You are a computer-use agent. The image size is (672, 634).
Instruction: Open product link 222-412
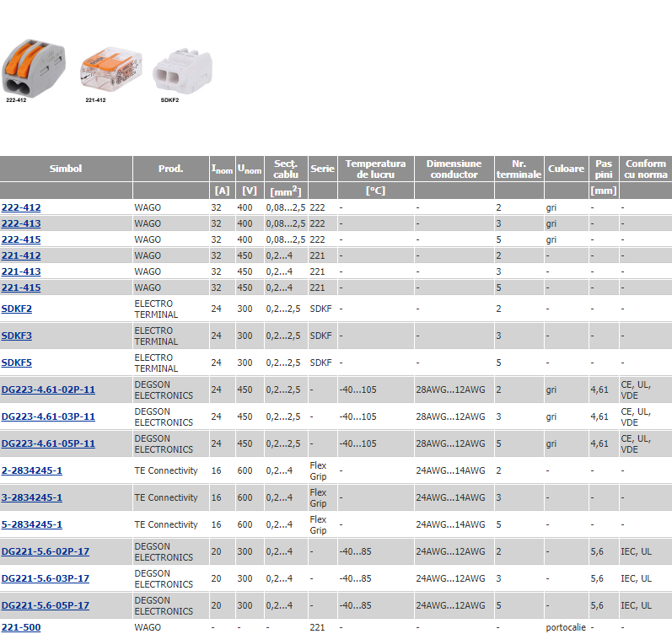[21, 207]
